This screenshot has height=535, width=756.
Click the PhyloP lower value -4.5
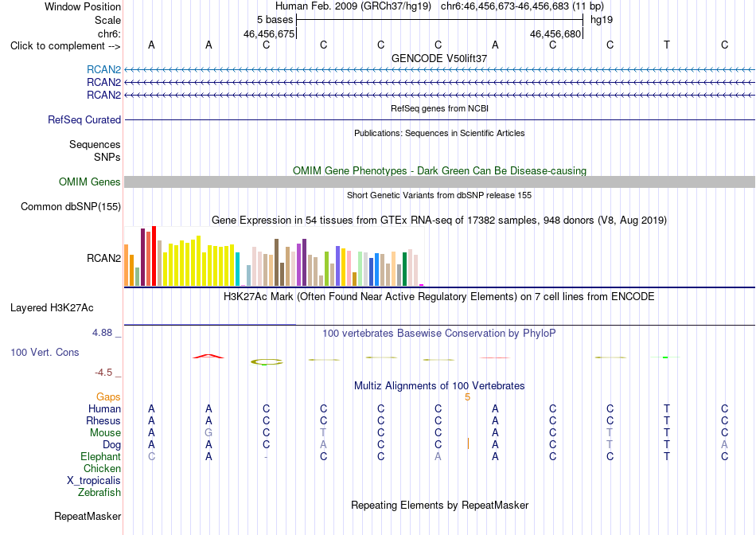103,373
